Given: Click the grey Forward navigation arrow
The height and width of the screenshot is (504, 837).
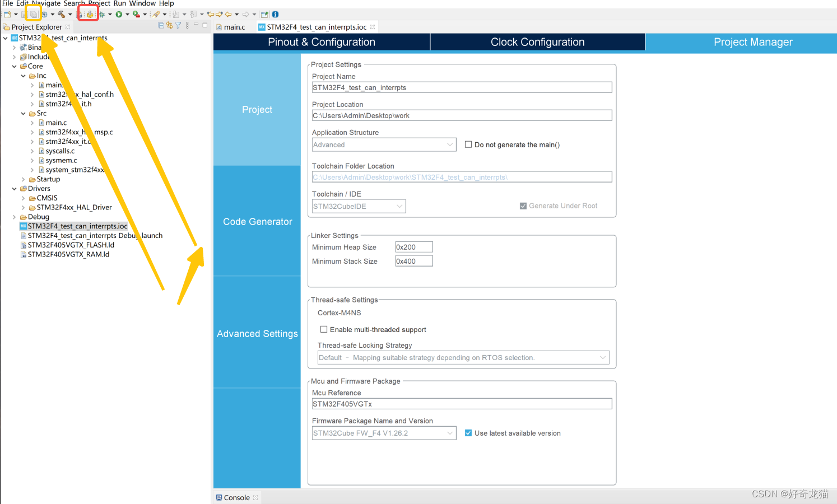Looking at the screenshot, I should [245, 15].
